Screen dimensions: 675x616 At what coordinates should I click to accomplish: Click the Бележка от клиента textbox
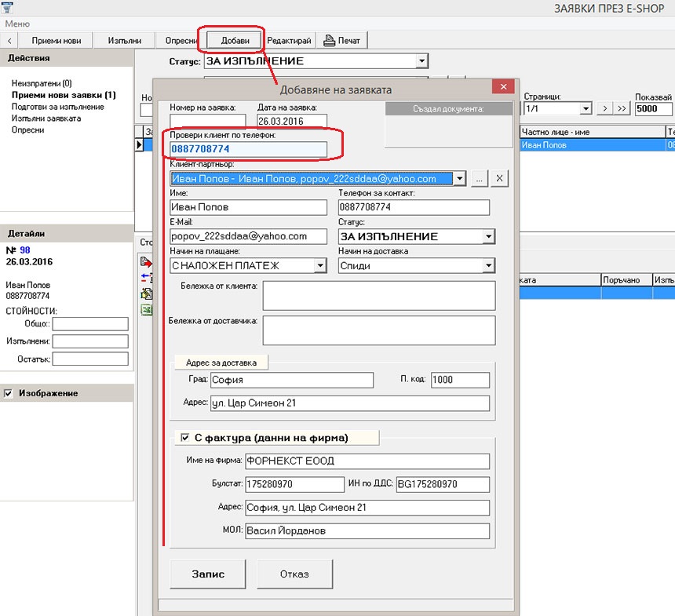pyautogui.click(x=379, y=295)
